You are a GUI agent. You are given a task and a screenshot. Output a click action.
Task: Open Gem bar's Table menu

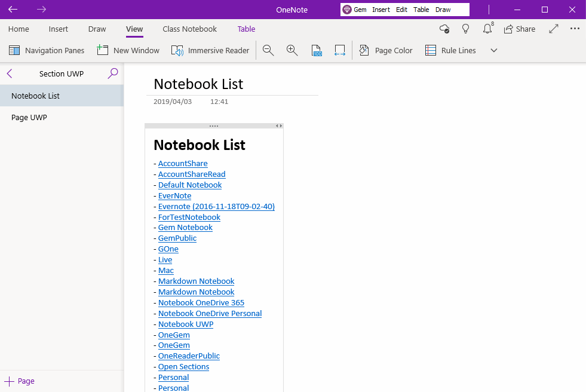(x=421, y=10)
